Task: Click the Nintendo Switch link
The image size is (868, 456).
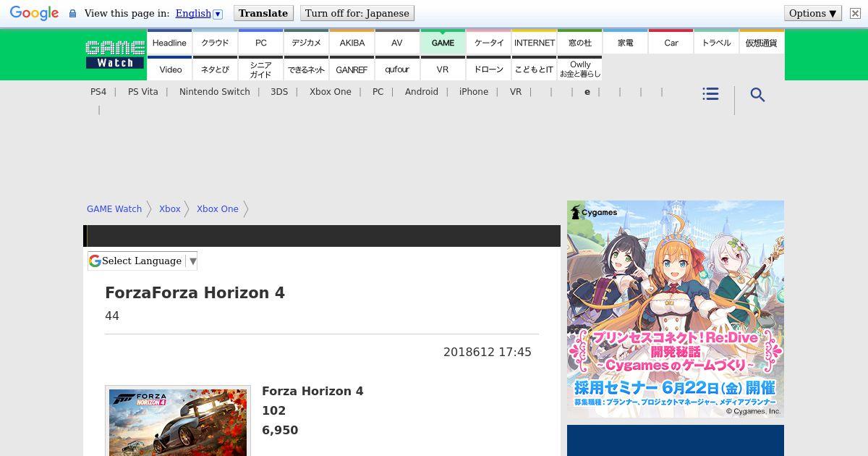Action: 215,92
